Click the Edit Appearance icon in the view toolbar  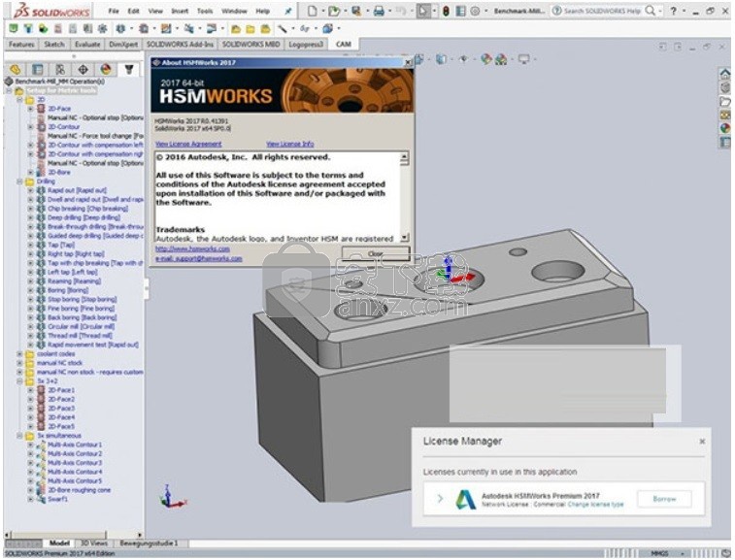(x=486, y=59)
